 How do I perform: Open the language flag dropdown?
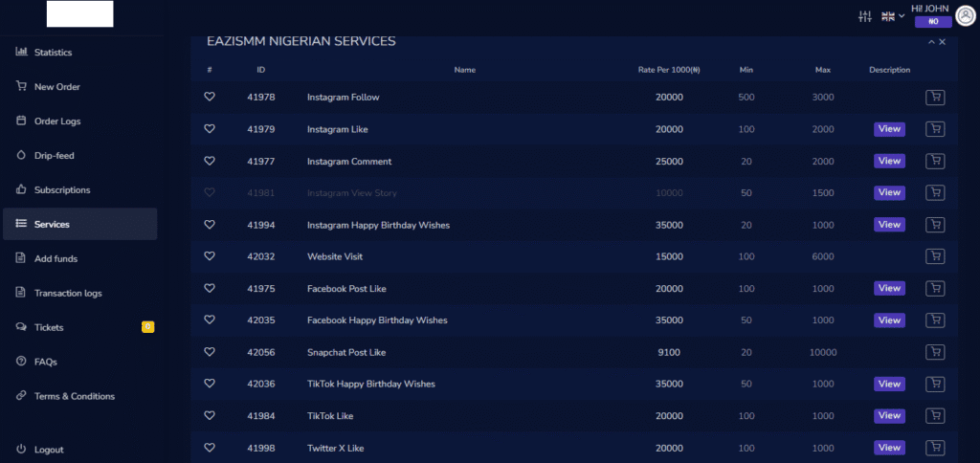893,17
